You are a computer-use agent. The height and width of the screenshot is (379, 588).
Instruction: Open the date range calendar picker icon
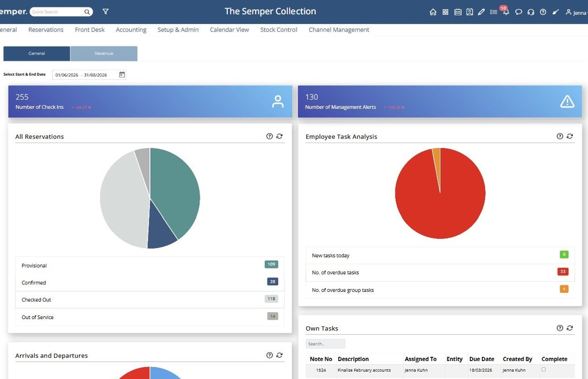pyautogui.click(x=122, y=75)
